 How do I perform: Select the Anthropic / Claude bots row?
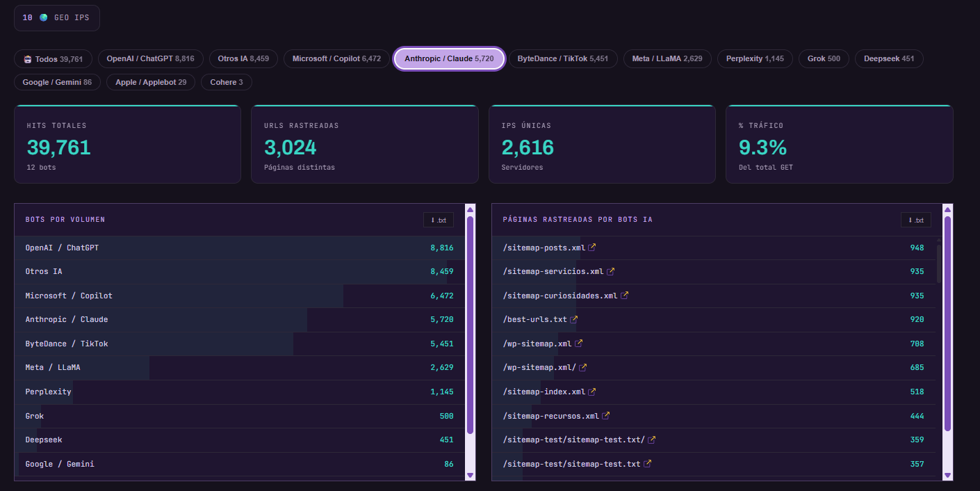click(x=240, y=319)
